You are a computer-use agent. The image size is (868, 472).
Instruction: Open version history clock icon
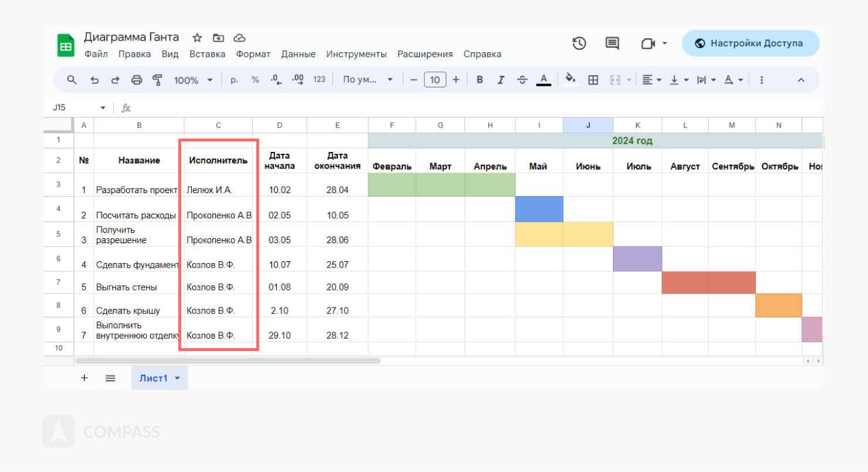[x=579, y=43]
